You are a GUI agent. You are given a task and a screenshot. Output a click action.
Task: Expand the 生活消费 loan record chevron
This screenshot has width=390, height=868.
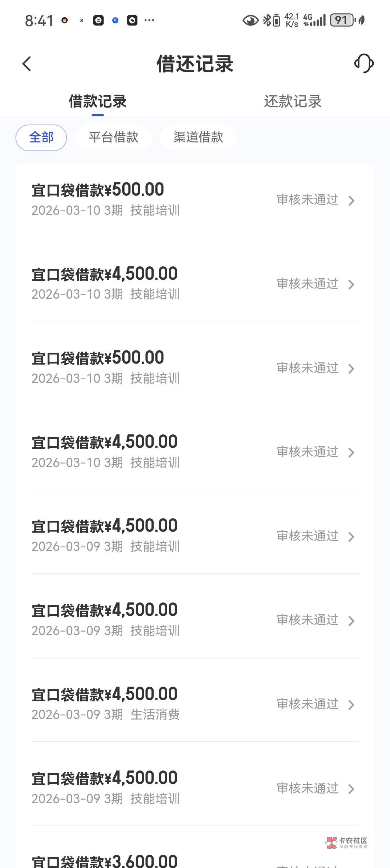[x=352, y=705]
